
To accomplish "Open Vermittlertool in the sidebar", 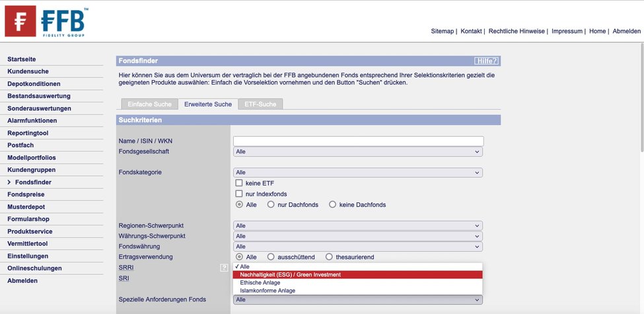I will coord(28,244).
